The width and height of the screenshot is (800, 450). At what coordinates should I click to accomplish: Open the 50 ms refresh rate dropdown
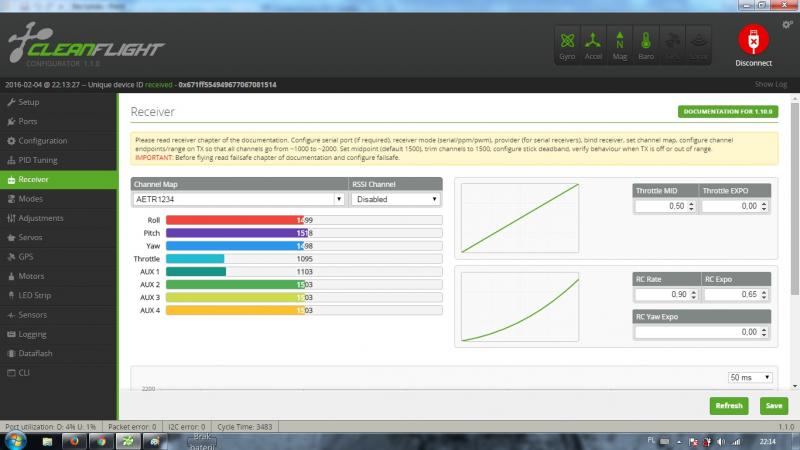751,377
